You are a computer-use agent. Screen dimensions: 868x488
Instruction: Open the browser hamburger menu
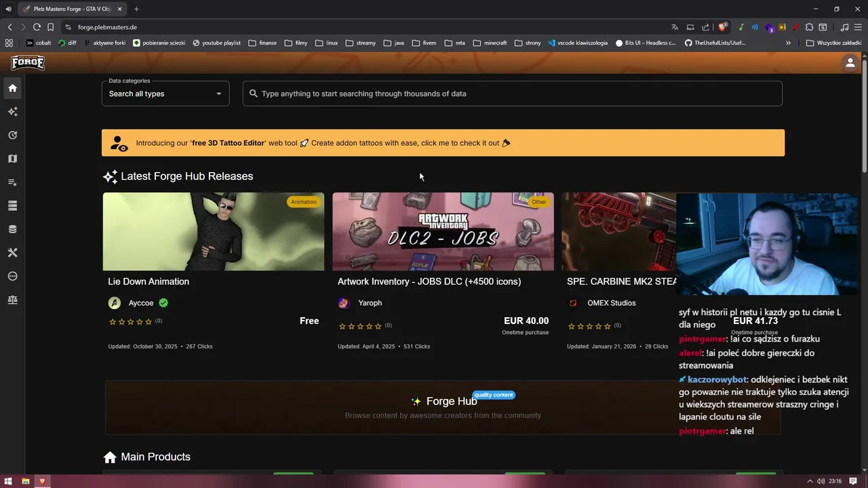click(x=858, y=27)
